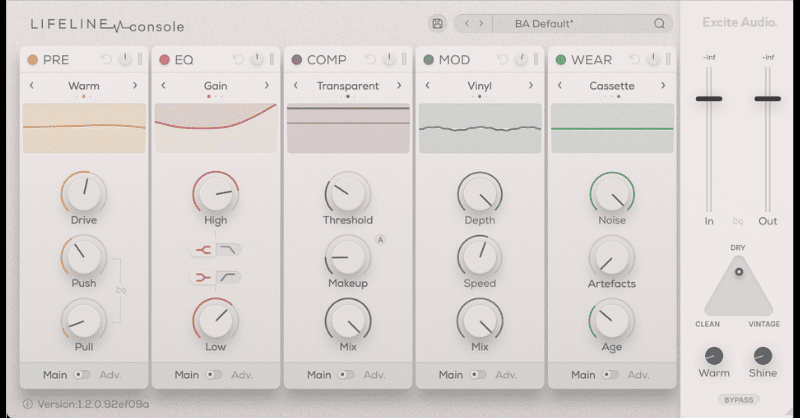This screenshot has width=800, height=418.
Task: Click the Excite Audio logo link
Action: (740, 22)
